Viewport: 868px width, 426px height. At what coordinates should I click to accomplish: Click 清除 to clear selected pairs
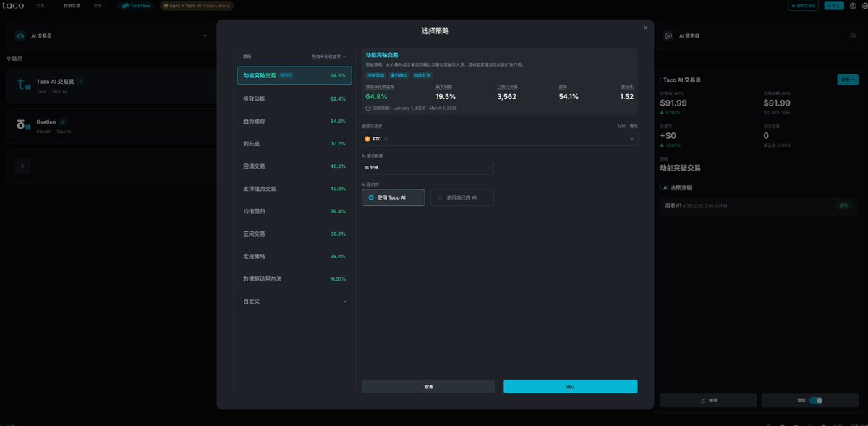point(634,126)
